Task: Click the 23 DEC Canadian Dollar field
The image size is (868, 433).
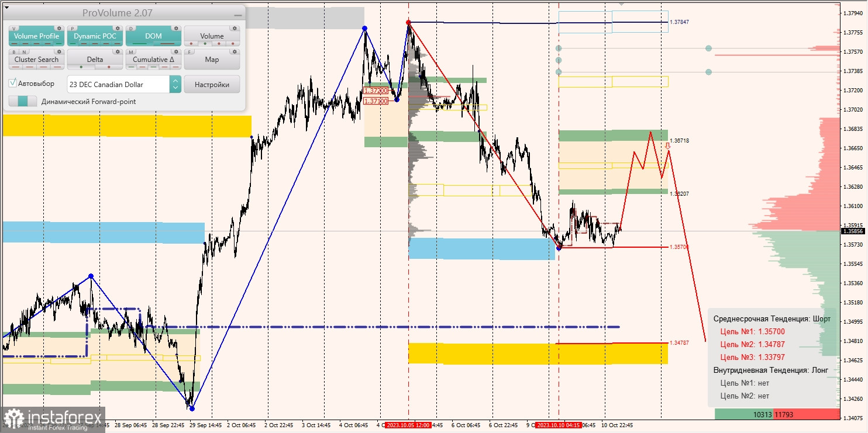Action: click(x=119, y=84)
